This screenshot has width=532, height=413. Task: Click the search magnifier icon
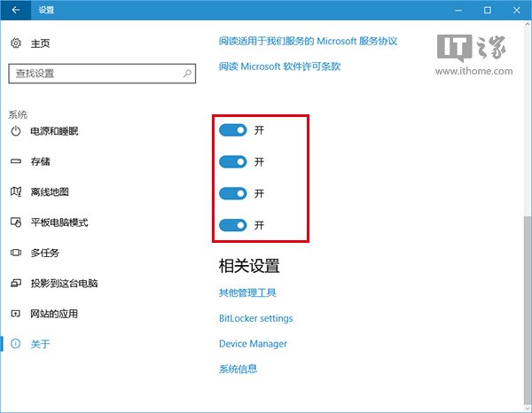[187, 74]
